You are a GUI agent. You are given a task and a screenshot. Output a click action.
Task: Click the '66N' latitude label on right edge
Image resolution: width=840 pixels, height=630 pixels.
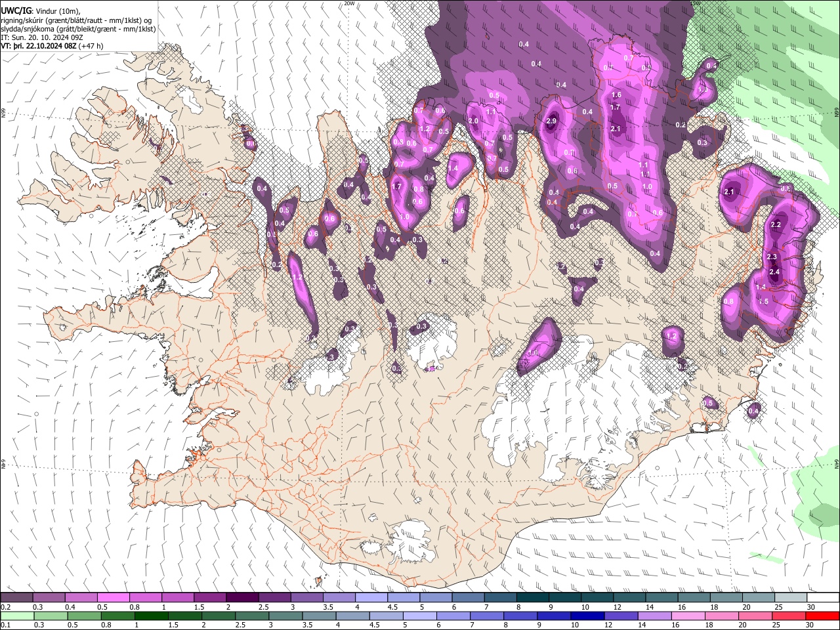click(x=837, y=112)
